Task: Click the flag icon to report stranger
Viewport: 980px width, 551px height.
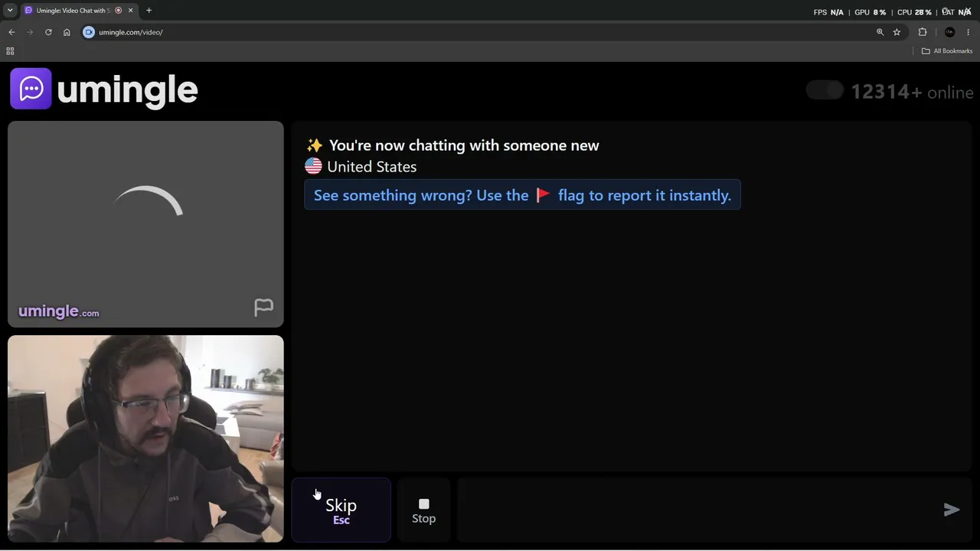Action: [263, 307]
